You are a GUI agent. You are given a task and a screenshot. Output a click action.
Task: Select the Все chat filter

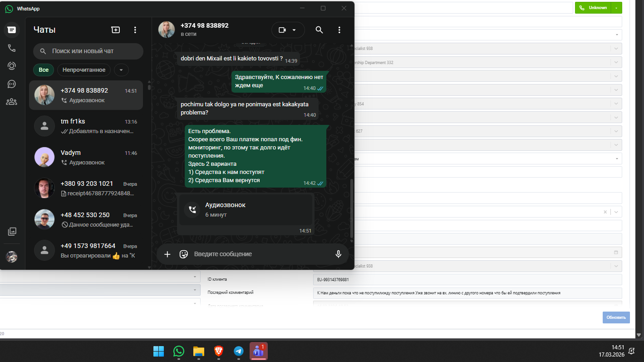[x=44, y=69]
